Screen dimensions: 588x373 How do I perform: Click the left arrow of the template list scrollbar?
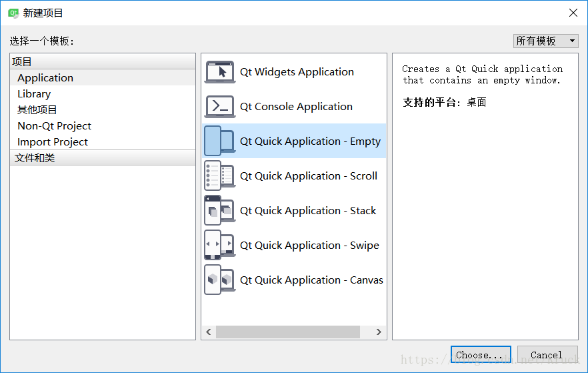tap(209, 332)
